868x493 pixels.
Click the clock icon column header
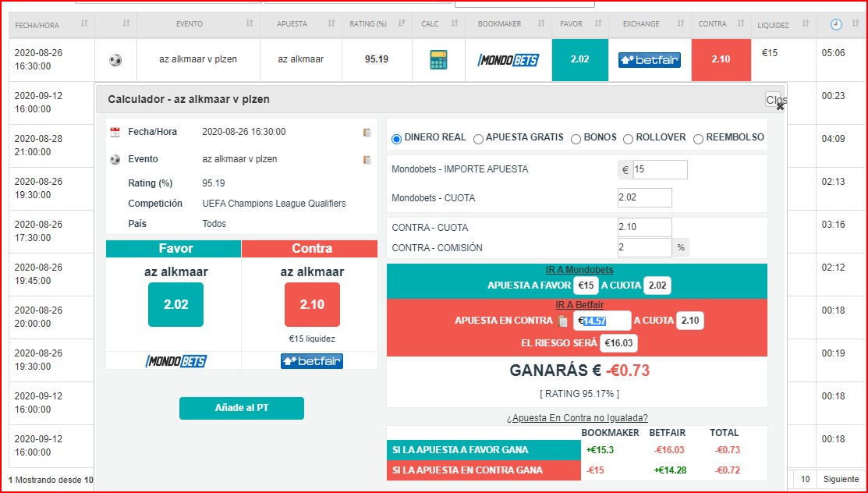836,24
